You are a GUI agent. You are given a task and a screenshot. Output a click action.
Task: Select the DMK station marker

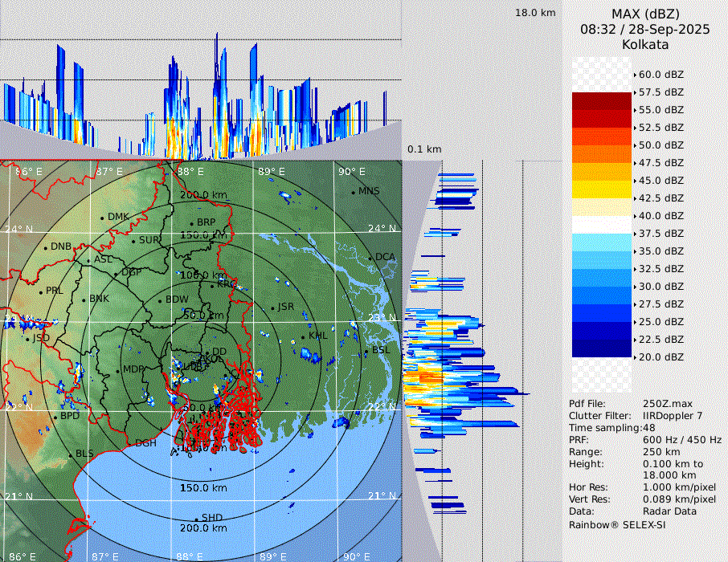tap(102, 218)
